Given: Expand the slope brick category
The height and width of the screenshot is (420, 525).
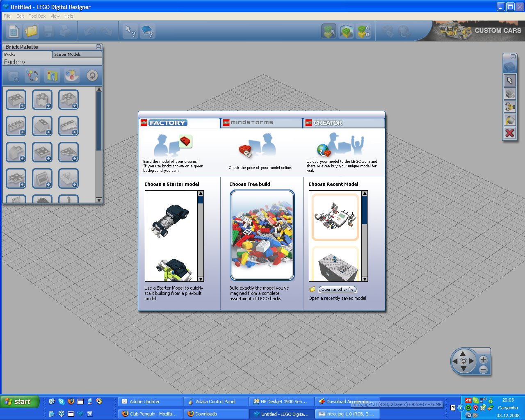Looking at the screenshot, I should click(x=42, y=126).
